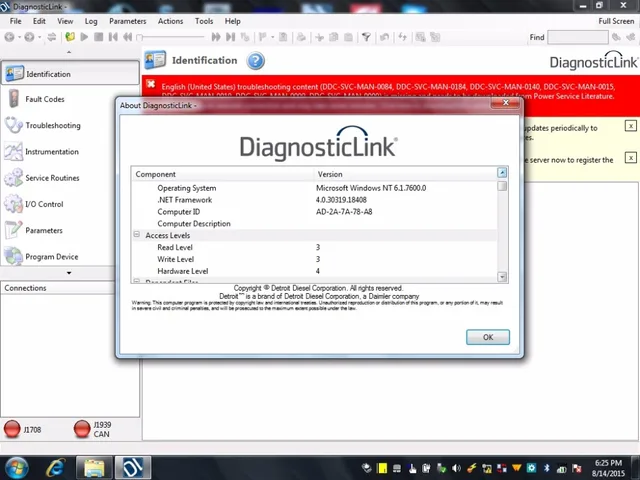This screenshot has height=480, width=640.
Task: Click the blue Identification help icon
Action: tap(256, 61)
